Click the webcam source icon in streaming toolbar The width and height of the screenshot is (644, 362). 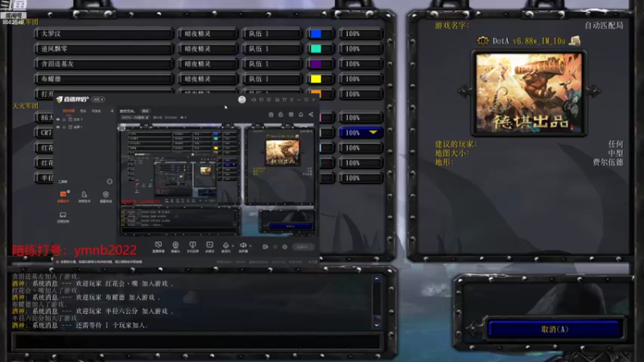[x=175, y=245]
